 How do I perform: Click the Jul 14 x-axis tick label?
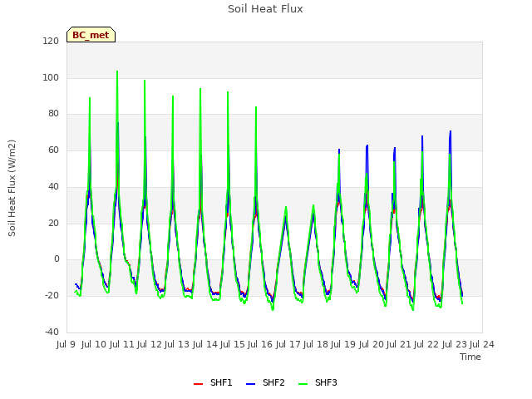[204, 344]
